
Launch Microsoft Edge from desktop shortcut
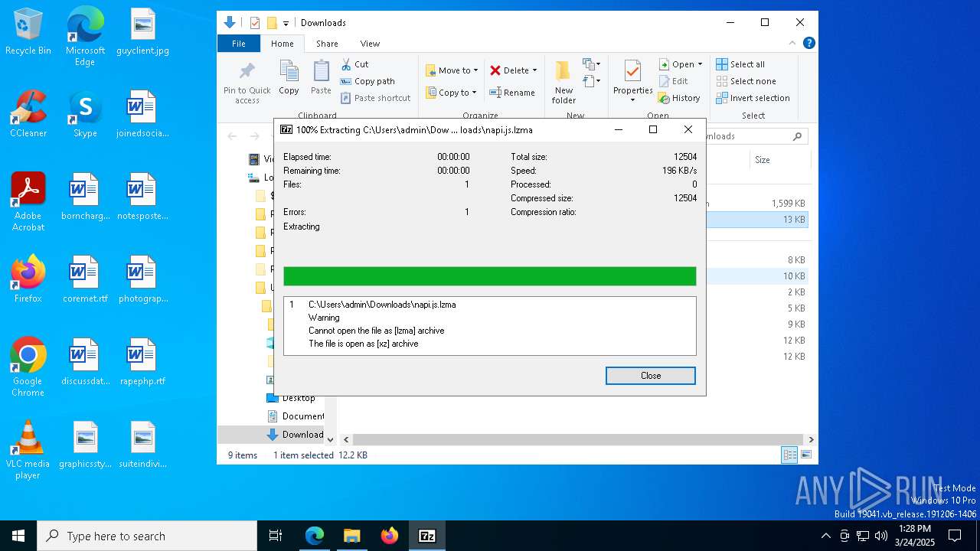(x=85, y=37)
